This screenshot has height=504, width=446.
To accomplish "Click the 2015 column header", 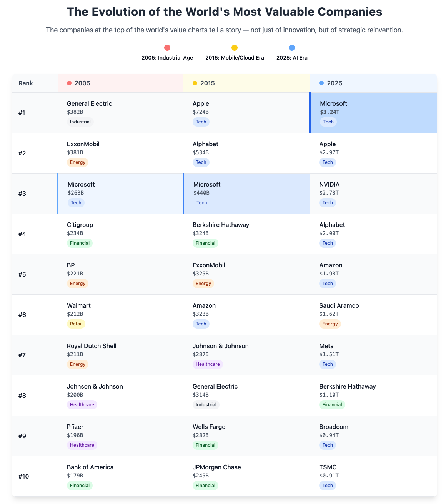I will [x=207, y=83].
